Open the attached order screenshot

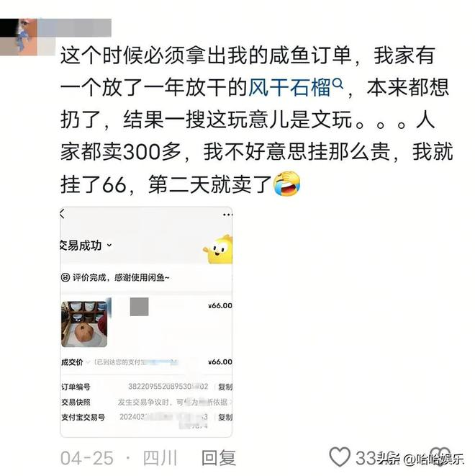[146, 322]
